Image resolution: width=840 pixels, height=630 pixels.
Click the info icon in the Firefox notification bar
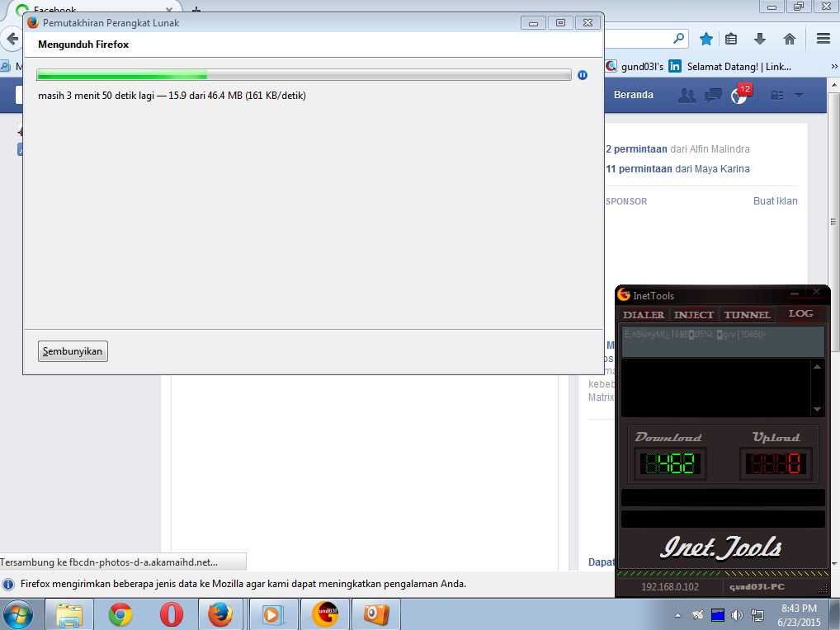(8, 584)
